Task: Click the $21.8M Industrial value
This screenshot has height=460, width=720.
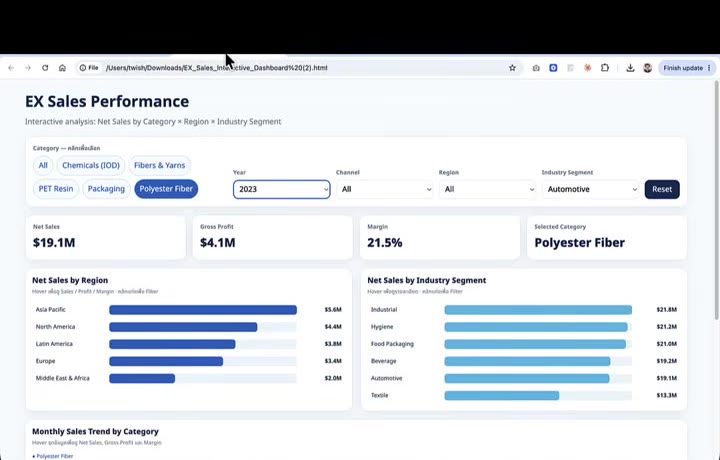Action: click(x=666, y=310)
